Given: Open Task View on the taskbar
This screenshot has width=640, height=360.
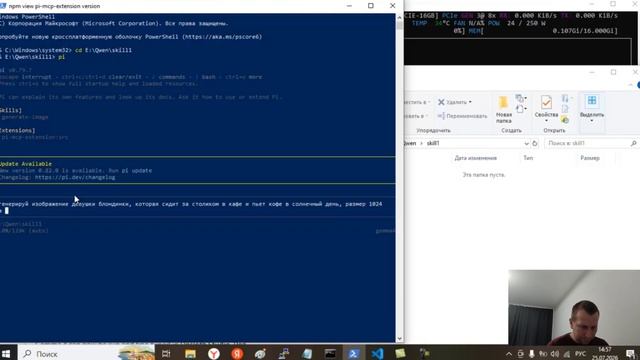Looking at the screenshot, I should click(166, 353).
